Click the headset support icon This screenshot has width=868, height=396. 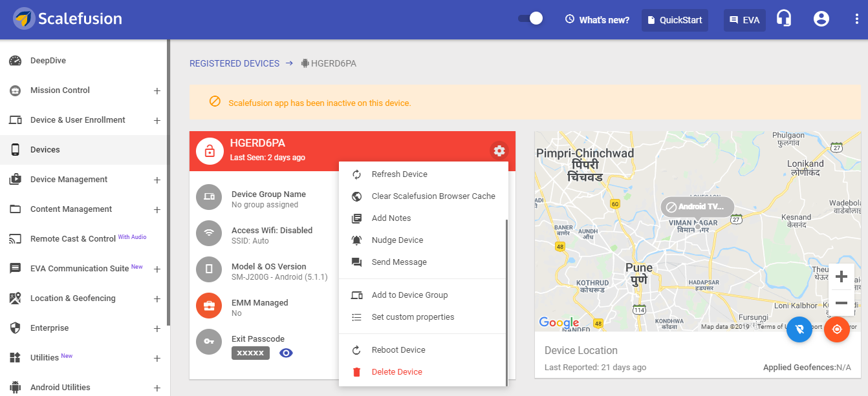pos(784,19)
